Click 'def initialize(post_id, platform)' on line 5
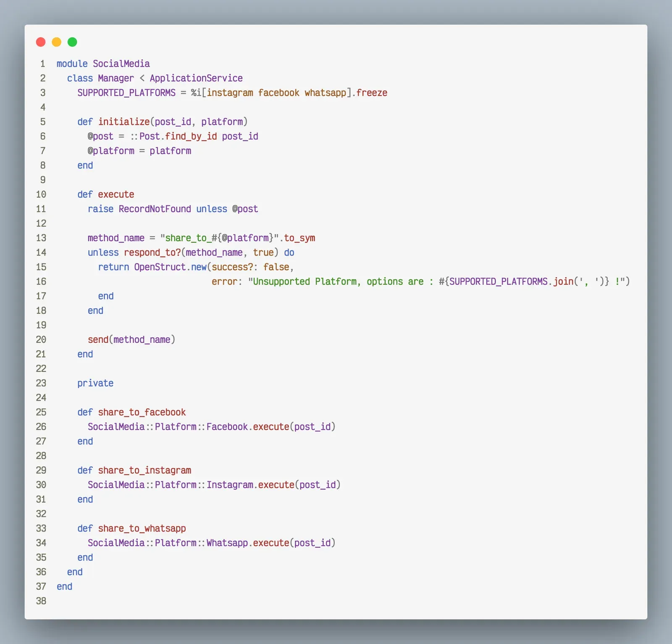The width and height of the screenshot is (672, 644). pos(163,122)
